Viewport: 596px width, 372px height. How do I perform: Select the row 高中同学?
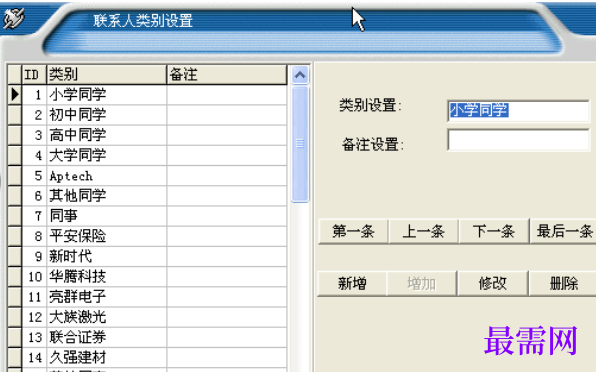pyautogui.click(x=147, y=135)
